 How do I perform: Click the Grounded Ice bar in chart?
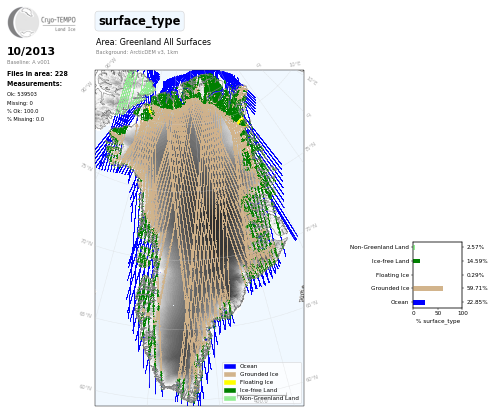[428, 288]
